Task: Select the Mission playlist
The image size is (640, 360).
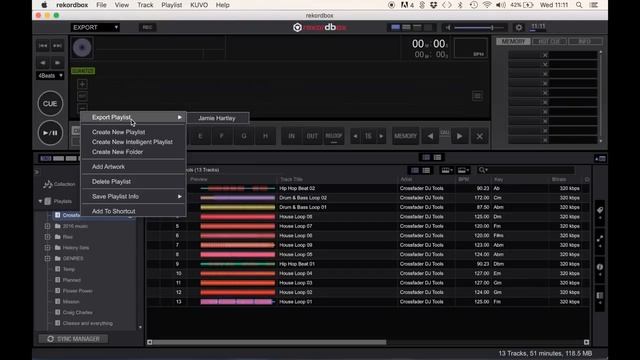Action: (71, 302)
